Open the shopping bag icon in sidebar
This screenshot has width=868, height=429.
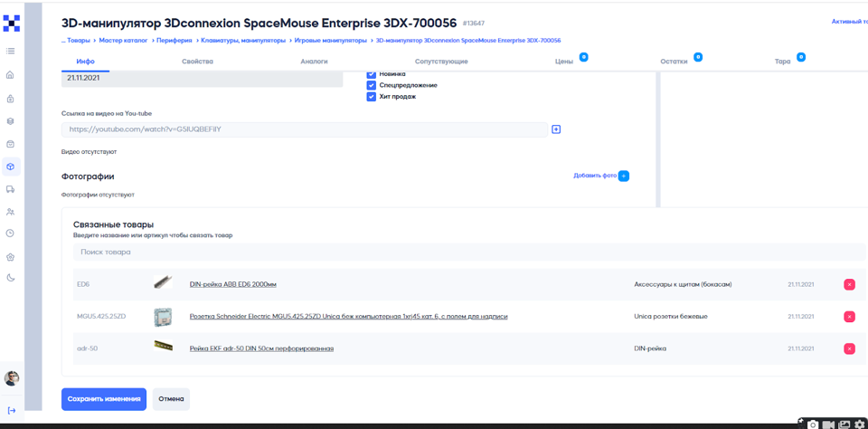click(x=10, y=144)
